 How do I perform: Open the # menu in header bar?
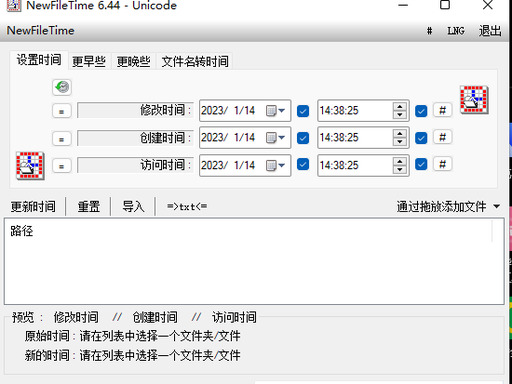429,31
